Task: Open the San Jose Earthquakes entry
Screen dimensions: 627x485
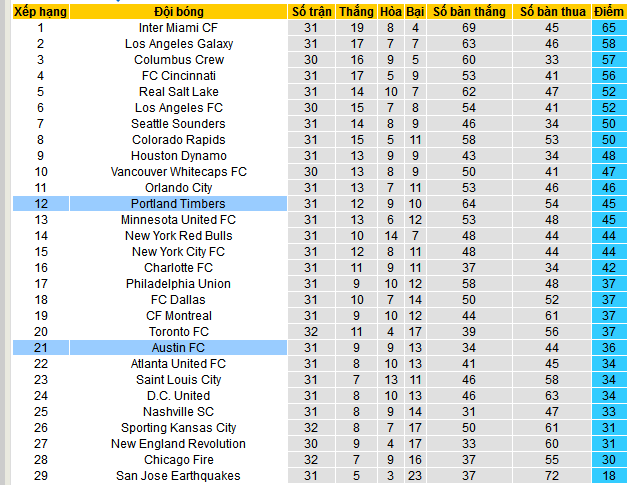Action: (178, 476)
